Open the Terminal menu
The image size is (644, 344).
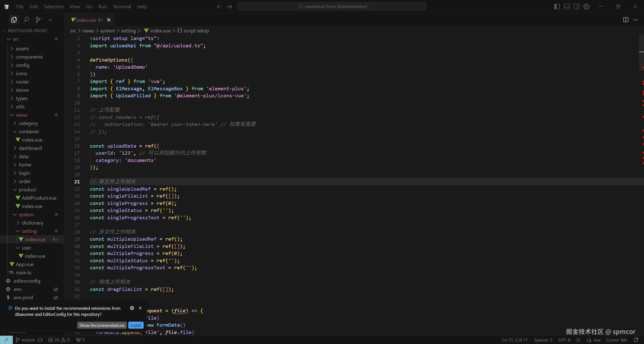pyautogui.click(x=122, y=7)
